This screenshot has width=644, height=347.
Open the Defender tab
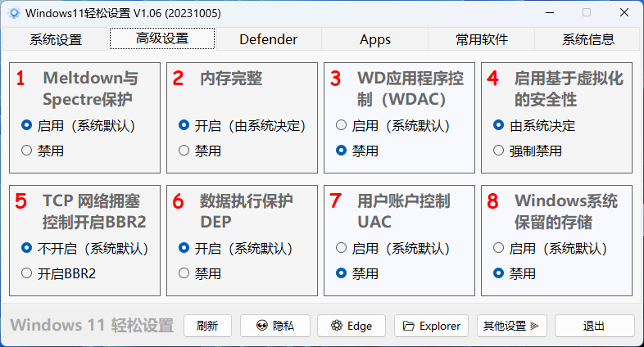(268, 39)
